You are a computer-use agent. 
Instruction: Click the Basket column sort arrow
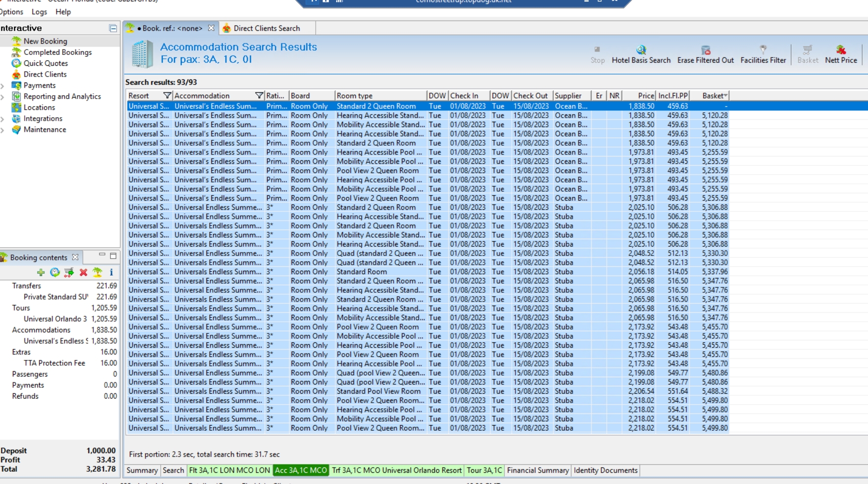pyautogui.click(x=725, y=96)
